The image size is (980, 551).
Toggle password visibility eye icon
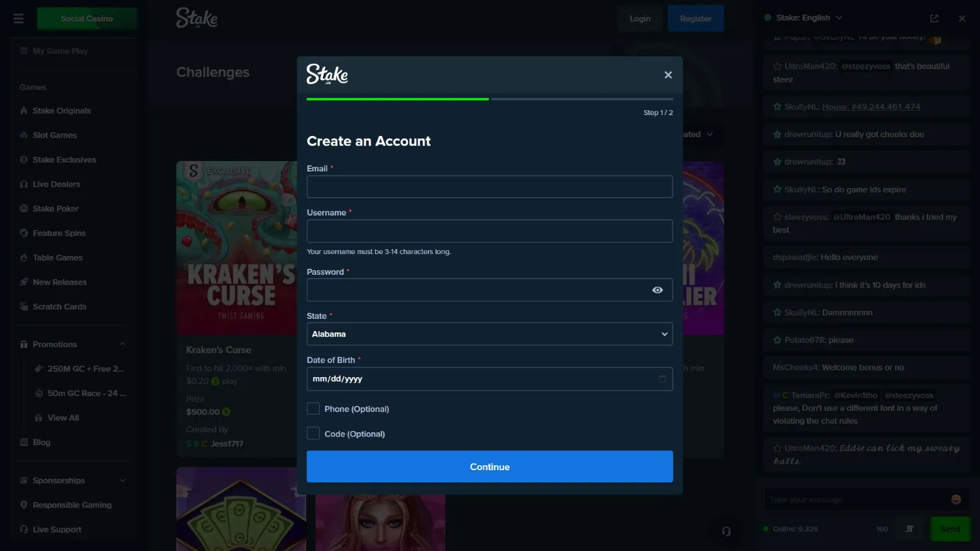pos(657,290)
